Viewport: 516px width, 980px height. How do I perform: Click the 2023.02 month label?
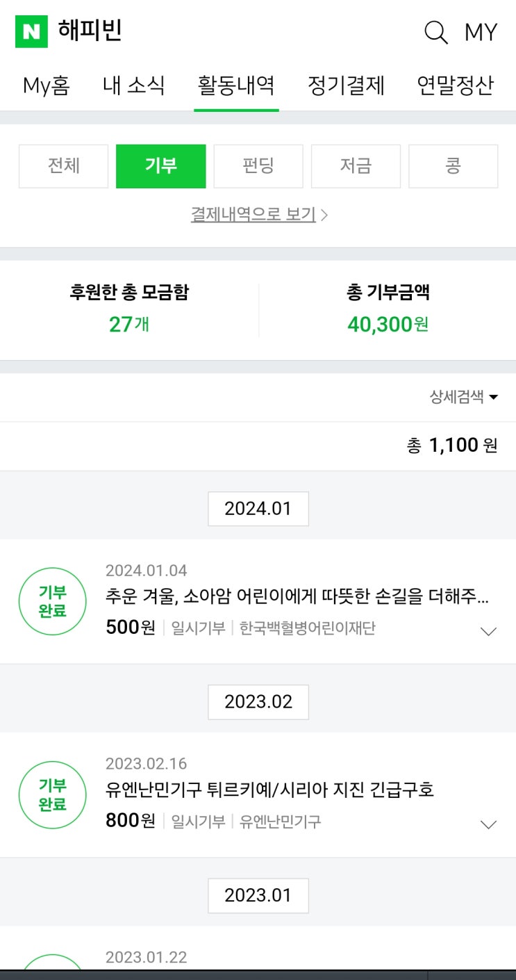click(258, 702)
